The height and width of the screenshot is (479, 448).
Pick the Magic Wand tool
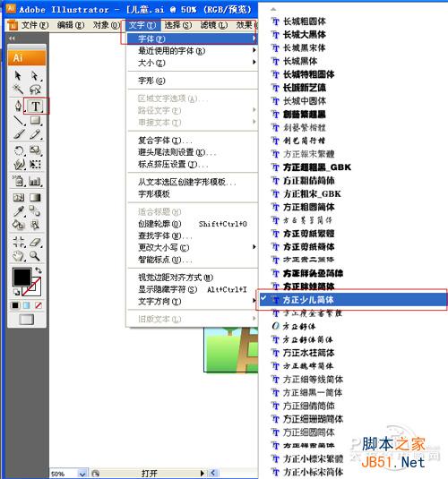click(18, 90)
